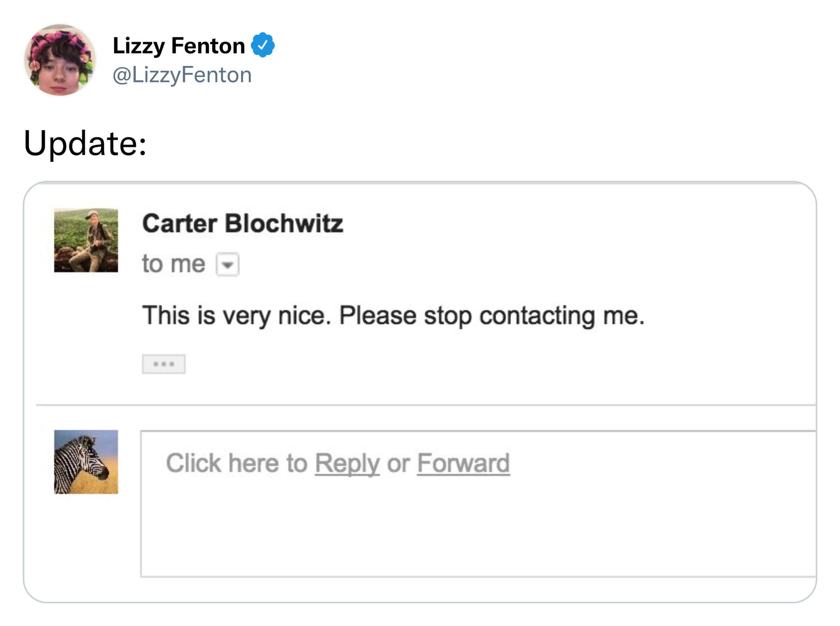Click the blue verified checkmark badge
This screenshot has width=840, height=626.
[262, 45]
